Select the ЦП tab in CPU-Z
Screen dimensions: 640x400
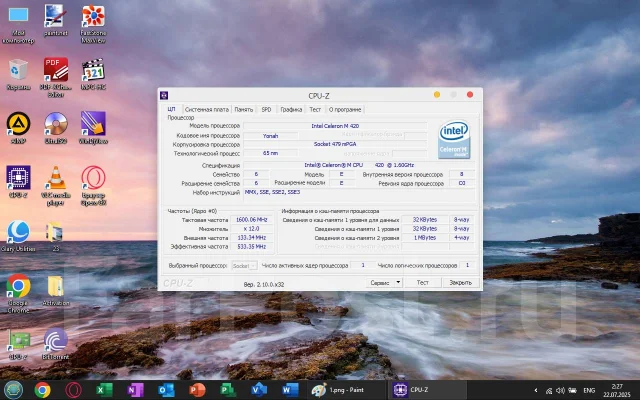point(171,109)
